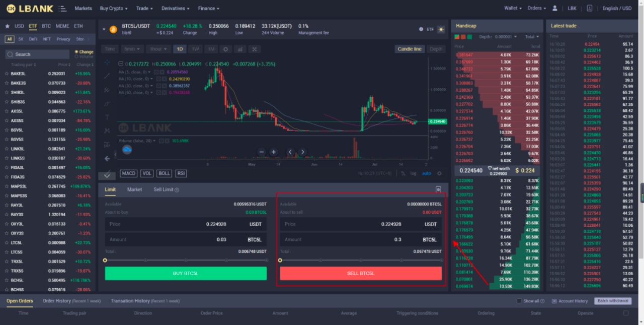Open the Derivatives dropdown menu
644x325 pixels.
175,9
